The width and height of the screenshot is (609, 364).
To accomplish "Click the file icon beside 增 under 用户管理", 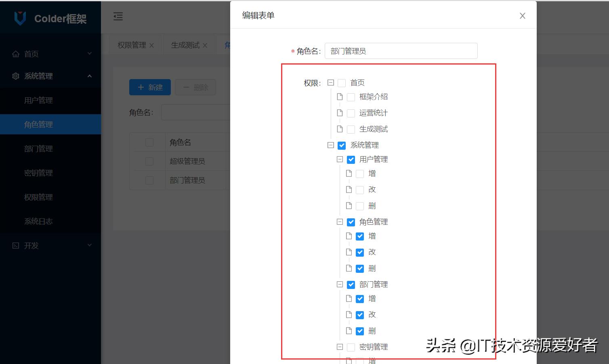I will (x=349, y=173).
